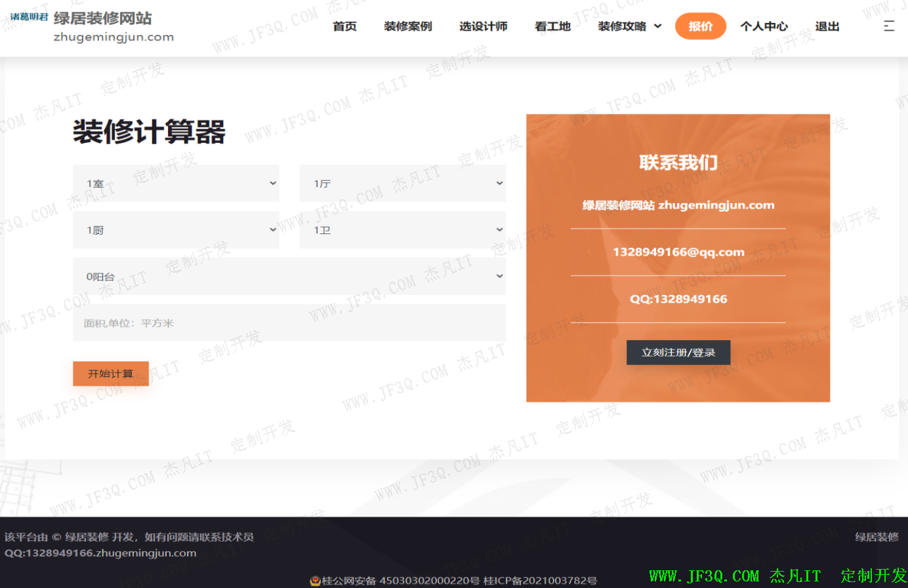Expand the 1厅 living room dropdown
Viewport: 908px width, 588px height.
pyautogui.click(x=402, y=184)
